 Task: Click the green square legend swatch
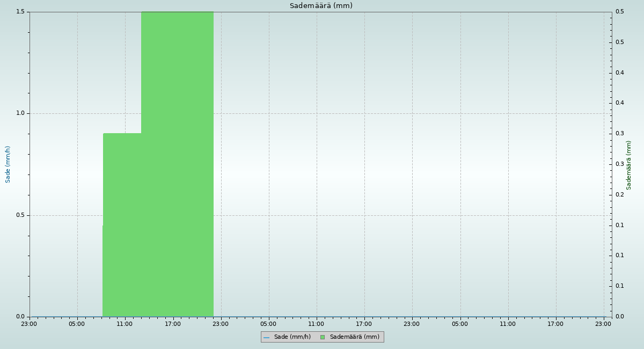[x=323, y=337]
